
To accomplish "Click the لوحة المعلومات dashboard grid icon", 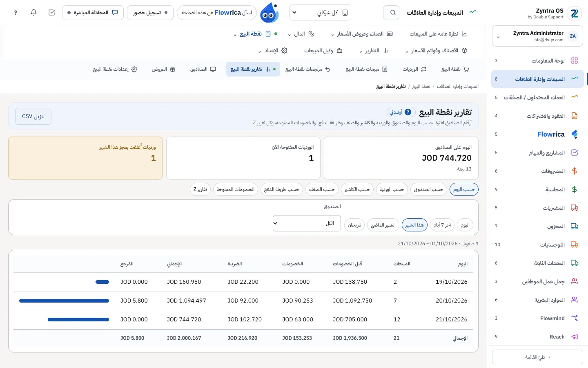I will (575, 61).
